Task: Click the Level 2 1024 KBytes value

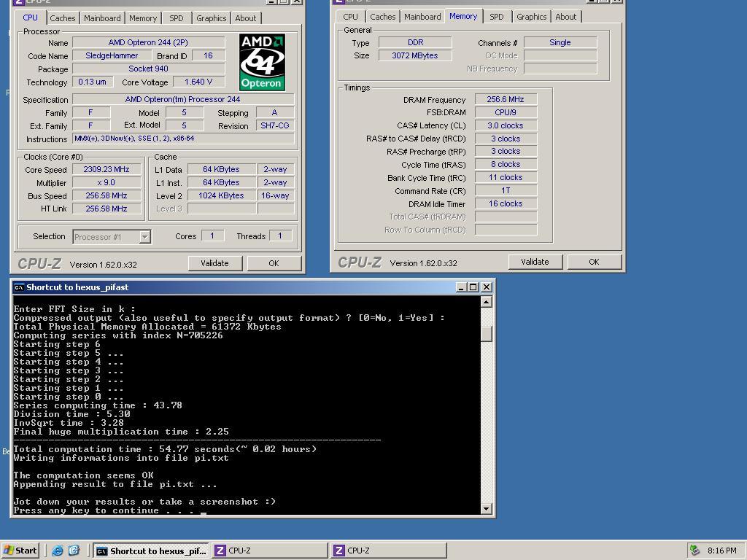Action: point(221,195)
